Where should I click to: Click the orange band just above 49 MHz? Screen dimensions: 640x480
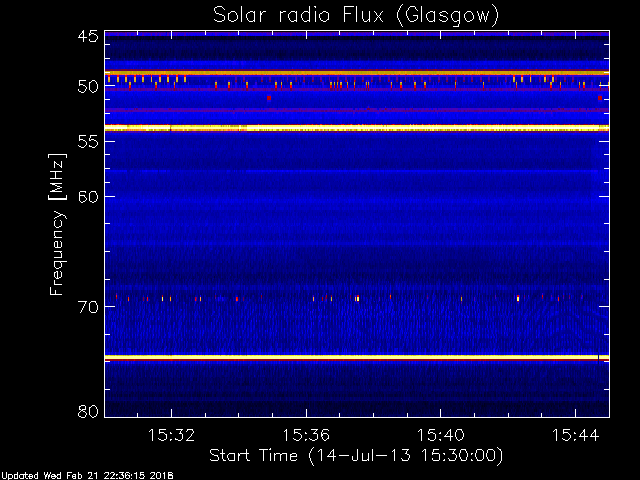(x=357, y=73)
